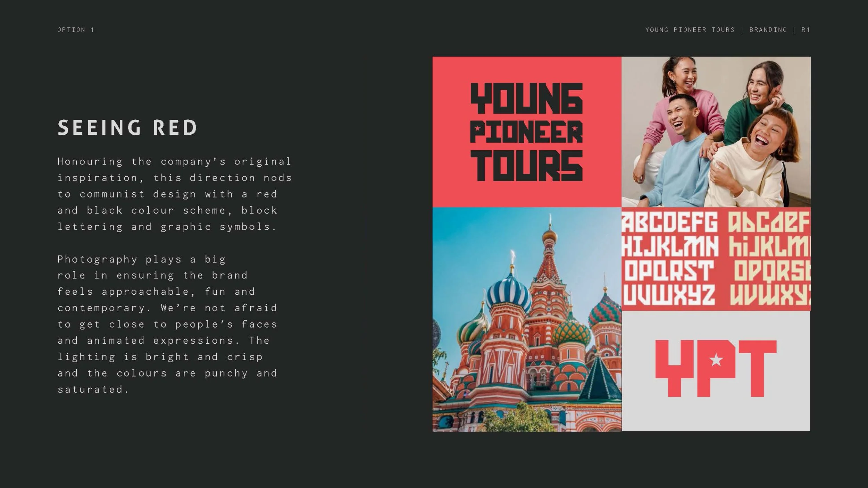Screen dimensions: 868x488
Task: Click the cream 'OPQRS' lettering row
Action: click(x=773, y=271)
